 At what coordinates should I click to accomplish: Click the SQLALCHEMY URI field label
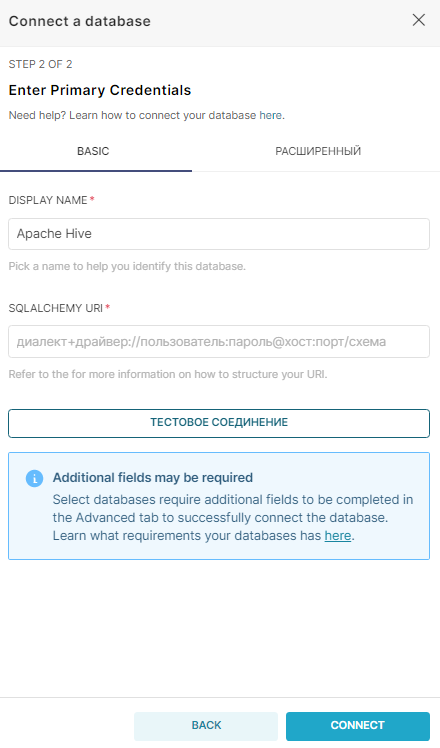pyautogui.click(x=55, y=308)
